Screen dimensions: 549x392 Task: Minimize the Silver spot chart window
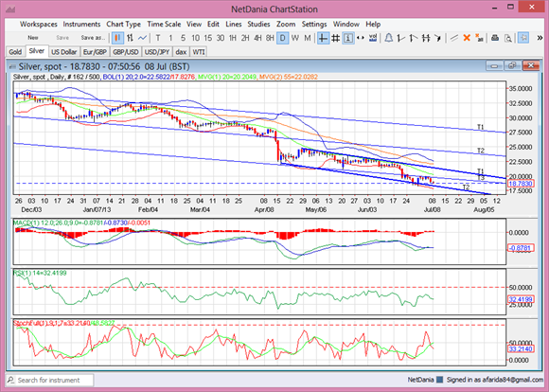point(494,66)
